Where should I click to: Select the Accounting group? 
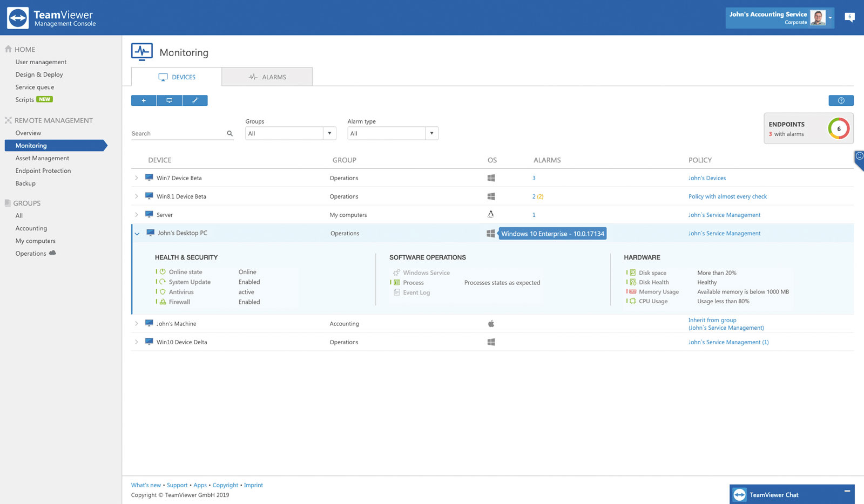tap(31, 228)
